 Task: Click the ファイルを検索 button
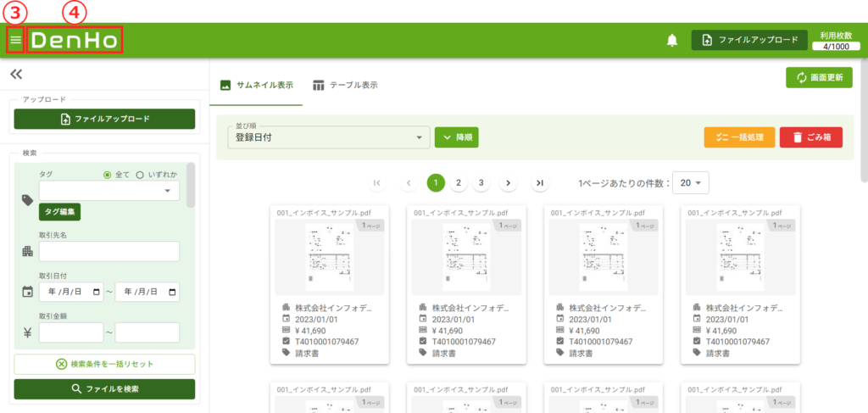(104, 389)
